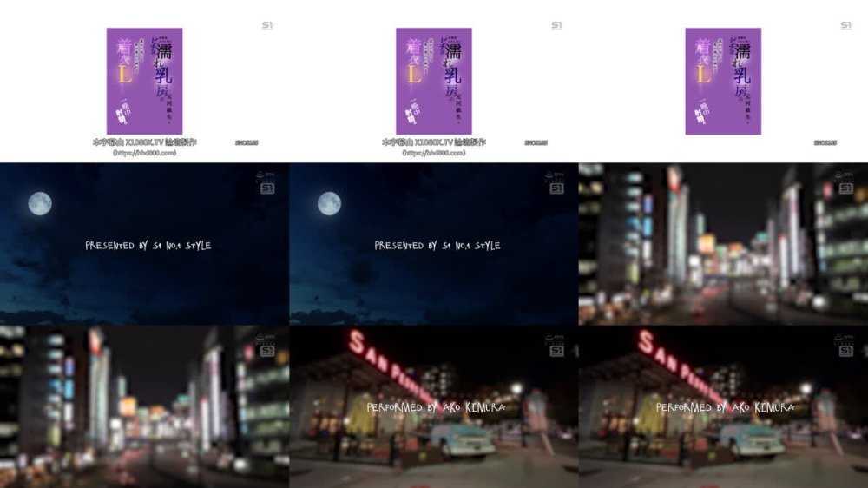
Task: Click the X1080X.TV caption under the first cover
Action: click(x=144, y=142)
